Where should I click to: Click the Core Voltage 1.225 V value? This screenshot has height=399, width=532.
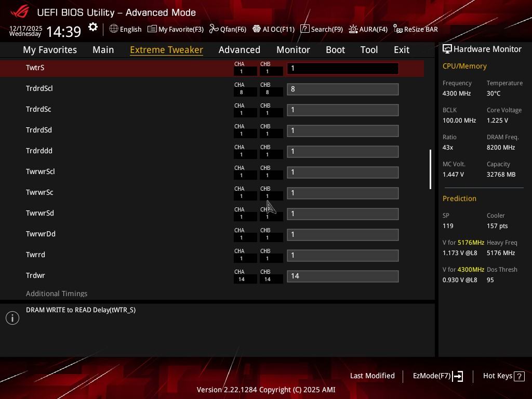497,121
